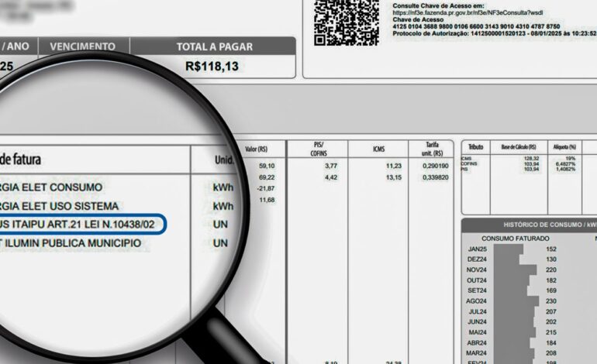Screen dimensions: 597x364
Task: Select the PIS/COFINS value 3,77
Action: tap(331, 166)
